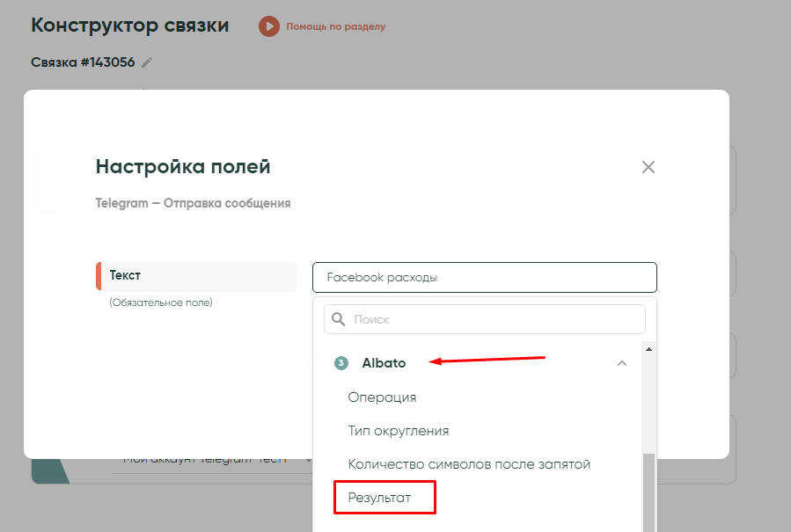Image resolution: width=791 pixels, height=532 pixels.
Task: Select the Текст field tab
Action: tap(196, 276)
